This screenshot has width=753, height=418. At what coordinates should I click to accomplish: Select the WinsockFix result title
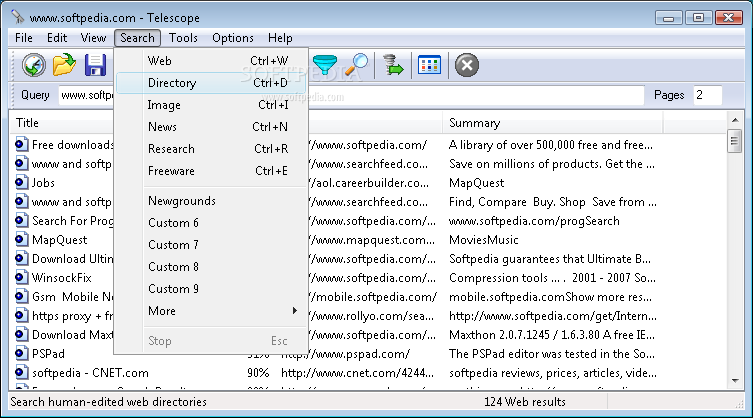pos(61,278)
